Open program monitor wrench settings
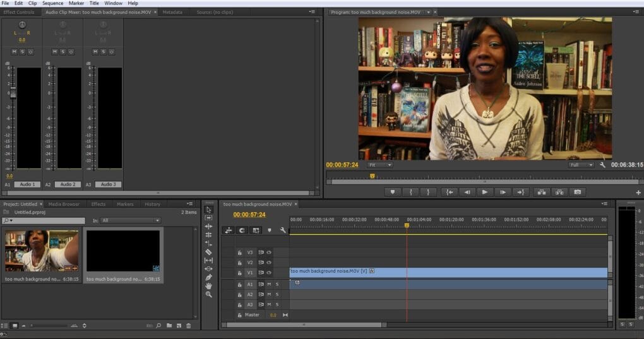This screenshot has width=644, height=339. pyautogui.click(x=602, y=165)
